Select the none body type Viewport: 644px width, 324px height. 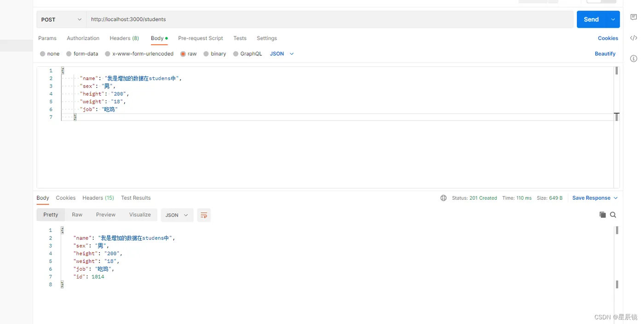coord(50,54)
